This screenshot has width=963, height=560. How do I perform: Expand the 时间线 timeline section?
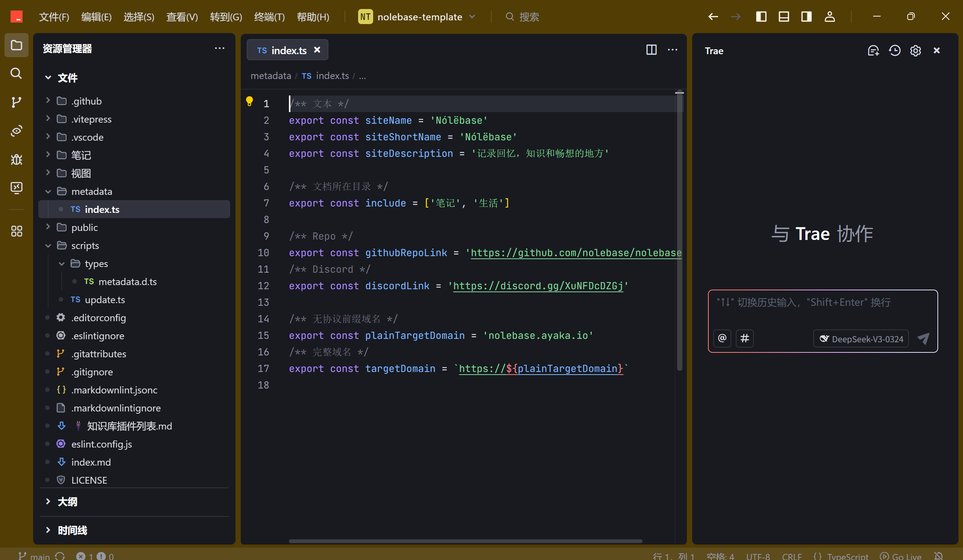(48, 530)
